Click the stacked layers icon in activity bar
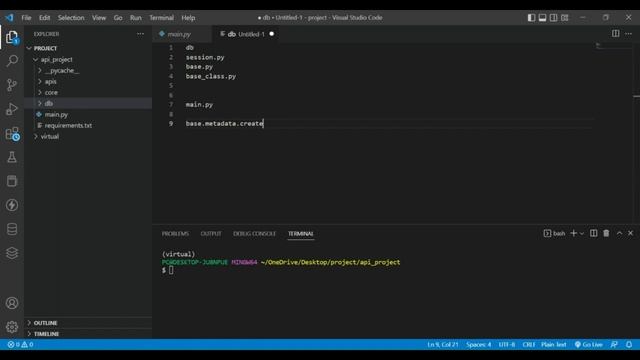 12,253
